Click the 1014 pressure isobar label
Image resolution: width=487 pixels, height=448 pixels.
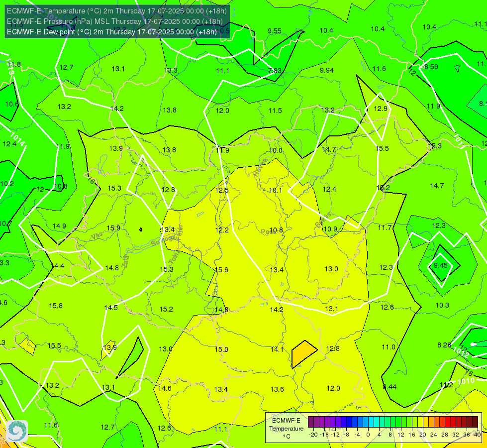click(17, 139)
